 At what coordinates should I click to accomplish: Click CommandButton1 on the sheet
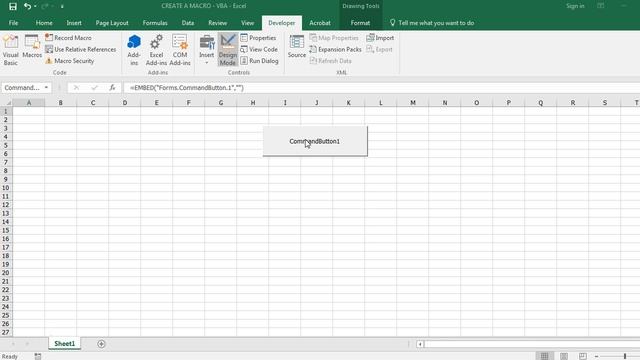coord(315,141)
